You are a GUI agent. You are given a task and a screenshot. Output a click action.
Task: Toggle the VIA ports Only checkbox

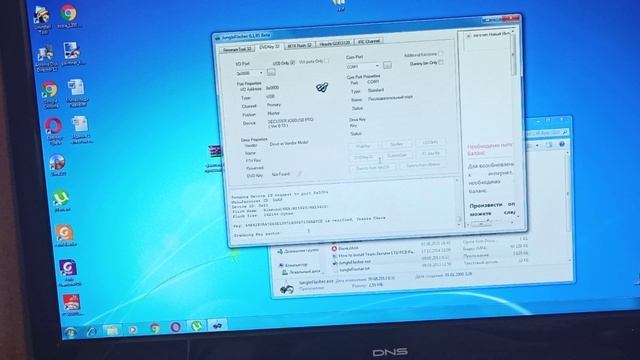click(x=327, y=61)
